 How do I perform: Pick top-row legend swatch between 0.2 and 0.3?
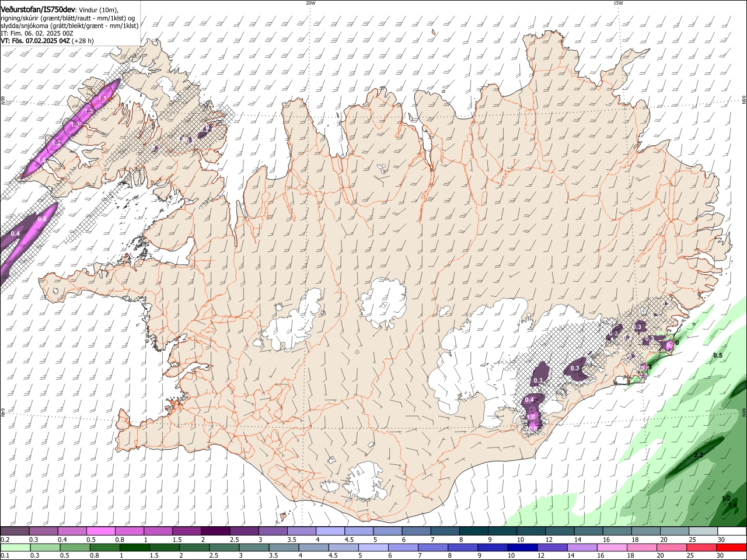tap(15, 531)
